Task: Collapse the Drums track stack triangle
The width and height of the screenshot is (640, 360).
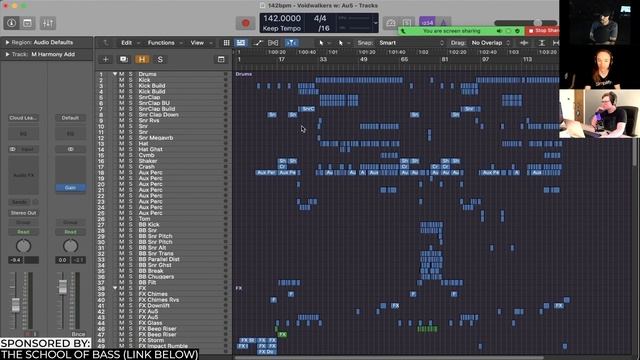Action: pyautogui.click(x=115, y=74)
